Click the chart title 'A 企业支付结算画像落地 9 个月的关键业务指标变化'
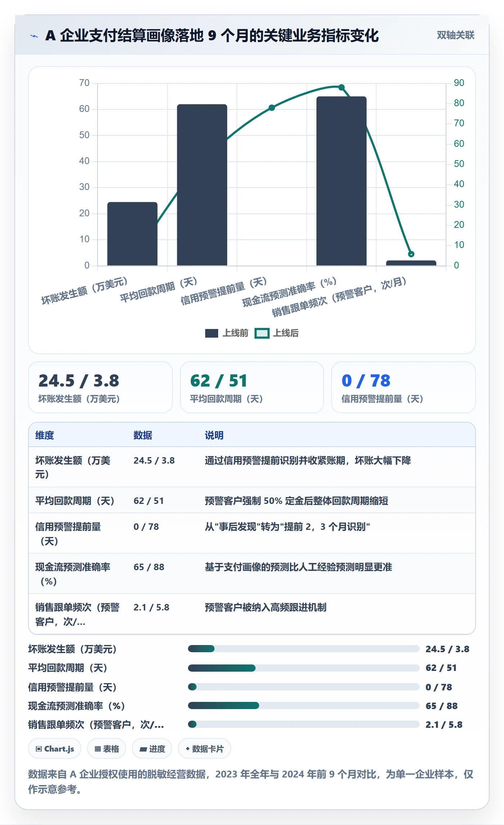504x825 pixels. point(212,36)
